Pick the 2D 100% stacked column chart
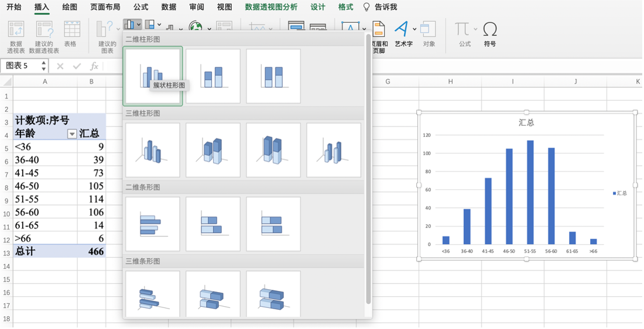Image resolution: width=644 pixels, height=329 pixels. (x=273, y=76)
